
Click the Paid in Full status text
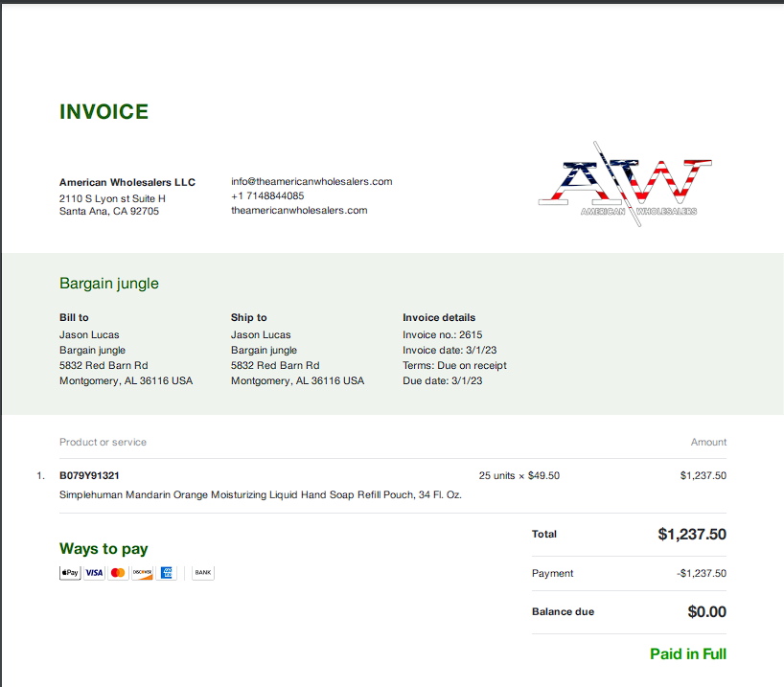pos(688,654)
